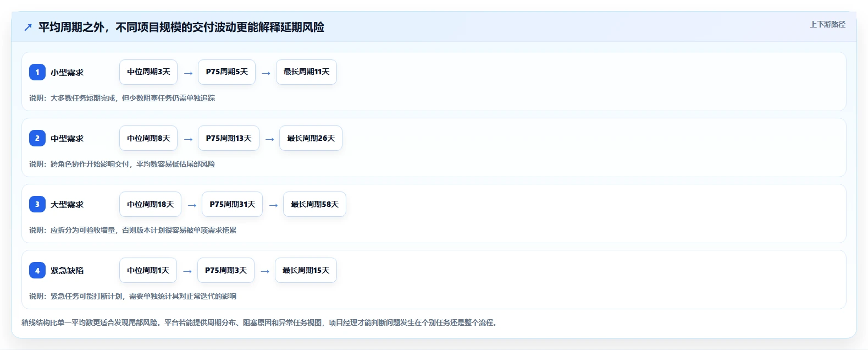868x350 pixels.
Task: Click the arrow after 中位周期1天
Action: tap(187, 271)
